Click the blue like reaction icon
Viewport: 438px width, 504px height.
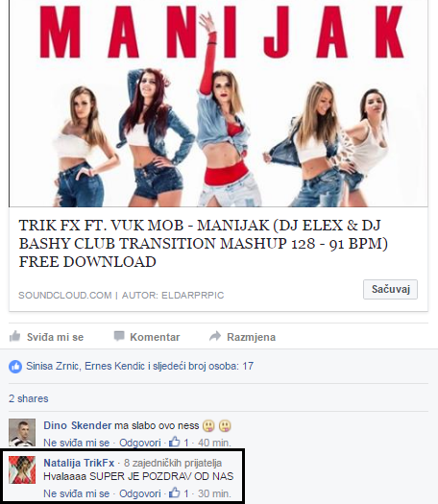coord(15,367)
